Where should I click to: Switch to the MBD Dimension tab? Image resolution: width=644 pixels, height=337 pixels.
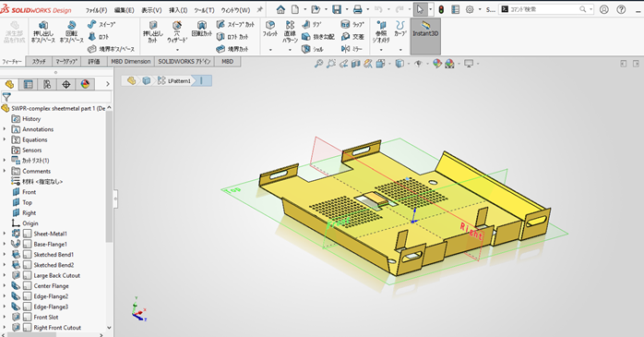pos(131,61)
